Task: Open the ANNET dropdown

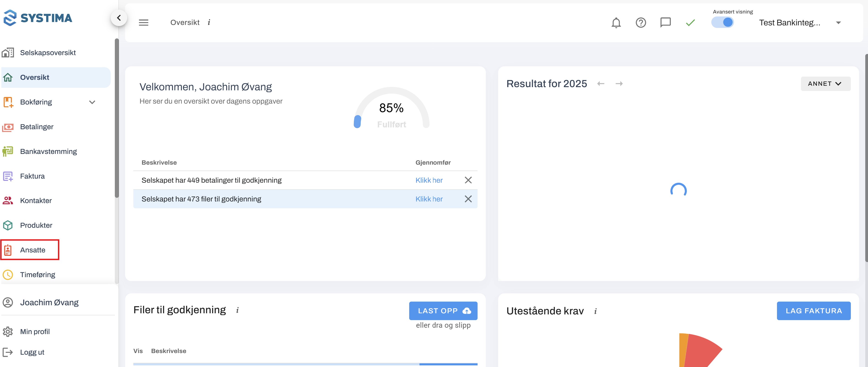Action: coord(825,84)
